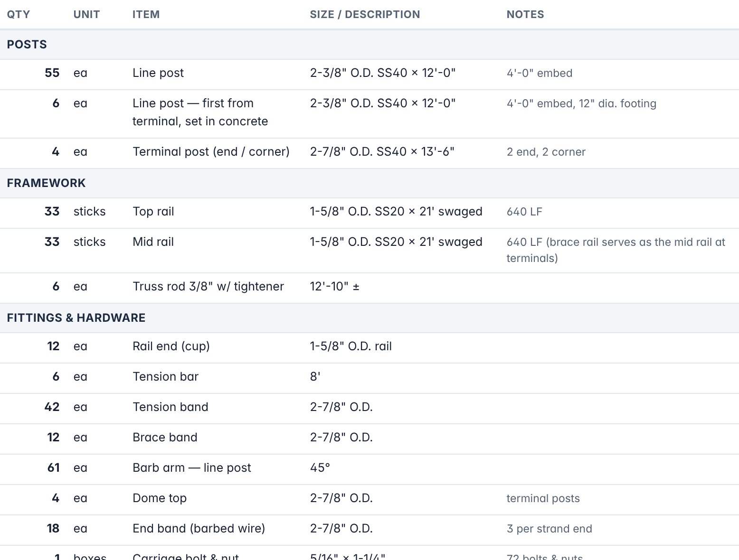Select the POSTS section heading
The image size is (739, 560).
coord(27,45)
